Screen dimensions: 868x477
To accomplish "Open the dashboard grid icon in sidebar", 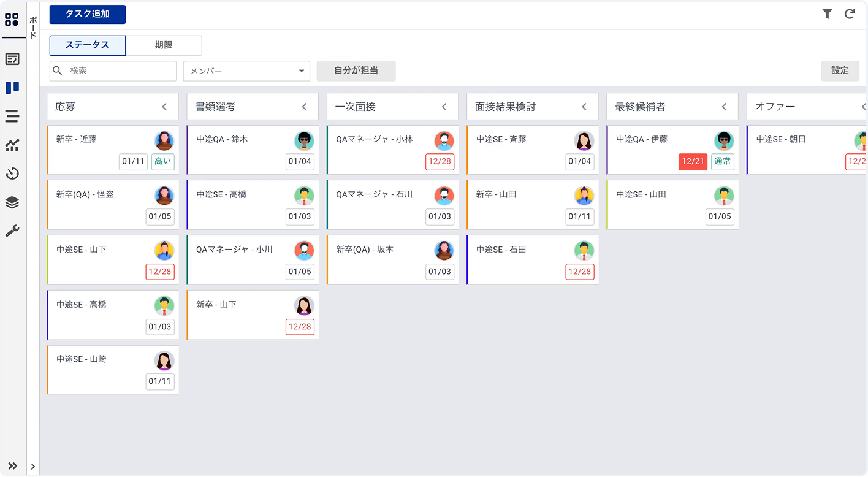I will point(12,20).
